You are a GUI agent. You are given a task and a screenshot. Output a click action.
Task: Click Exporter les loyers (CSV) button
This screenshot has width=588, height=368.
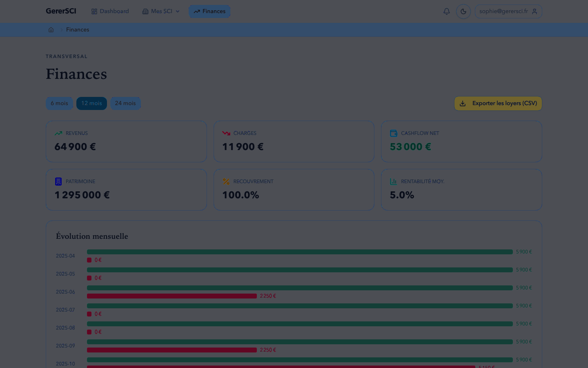pyautogui.click(x=498, y=103)
